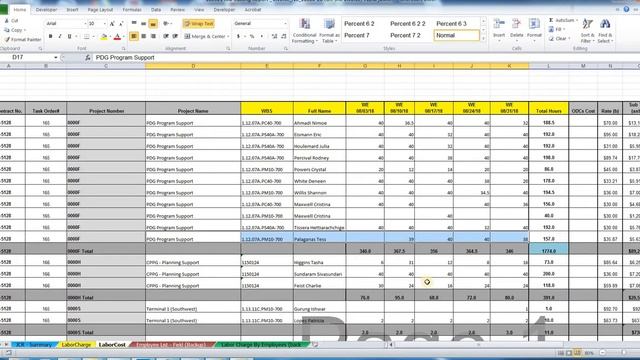Apply the yellow Fill Color
Screen dimensions: 640x360
coord(104,37)
